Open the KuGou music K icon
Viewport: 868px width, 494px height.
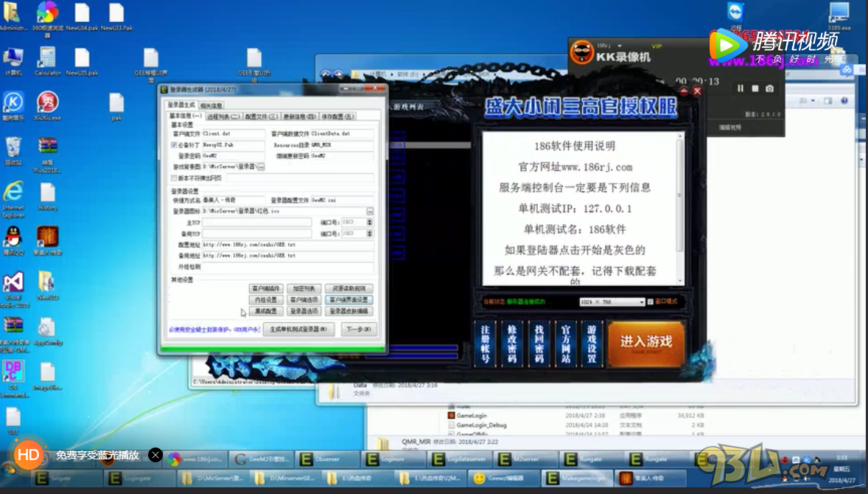(13, 105)
